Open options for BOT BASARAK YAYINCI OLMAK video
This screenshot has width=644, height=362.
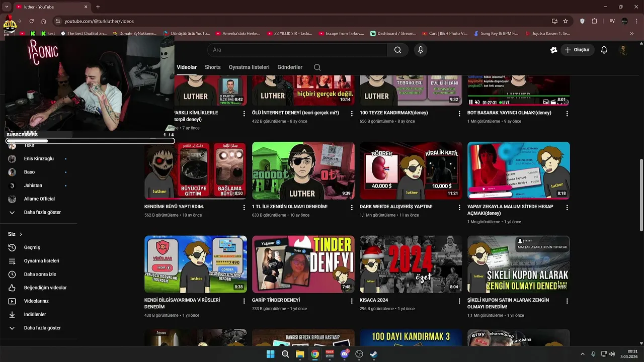(x=567, y=114)
